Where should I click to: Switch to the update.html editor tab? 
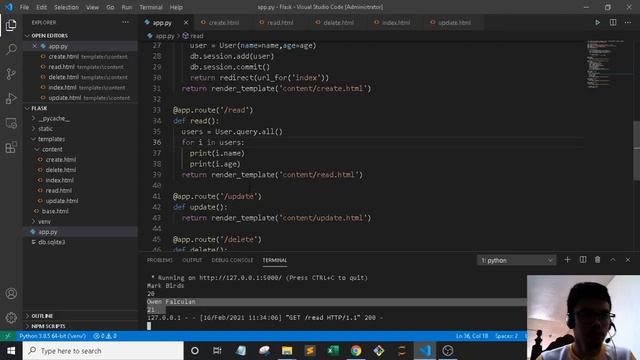(454, 22)
